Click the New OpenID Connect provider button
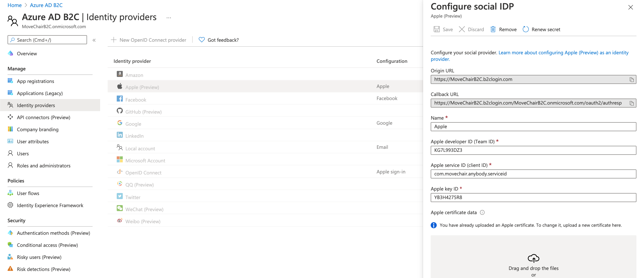This screenshot has height=278, width=644. 148,40
